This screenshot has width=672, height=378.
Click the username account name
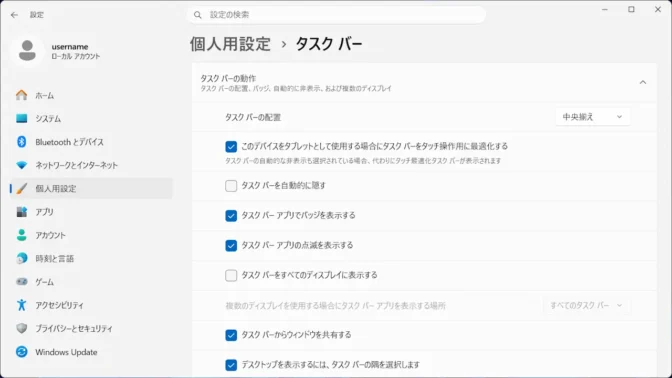point(70,47)
